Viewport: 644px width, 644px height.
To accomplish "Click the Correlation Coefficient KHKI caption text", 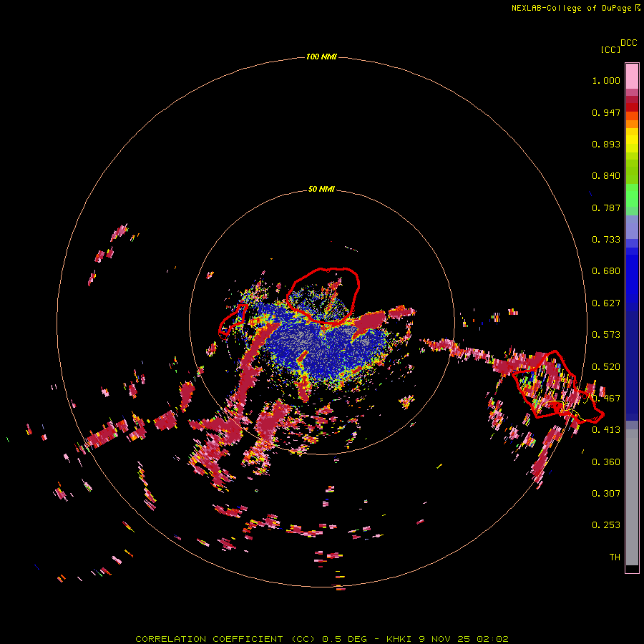I will point(322,639).
